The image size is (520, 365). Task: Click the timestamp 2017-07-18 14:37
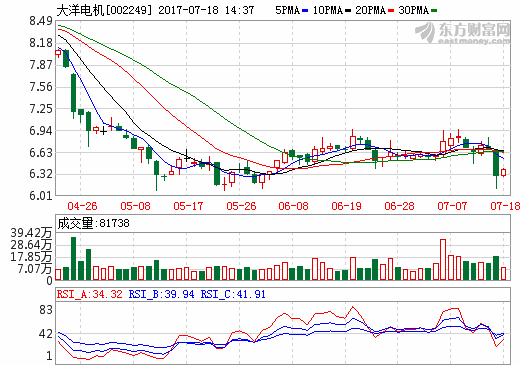click(x=206, y=10)
